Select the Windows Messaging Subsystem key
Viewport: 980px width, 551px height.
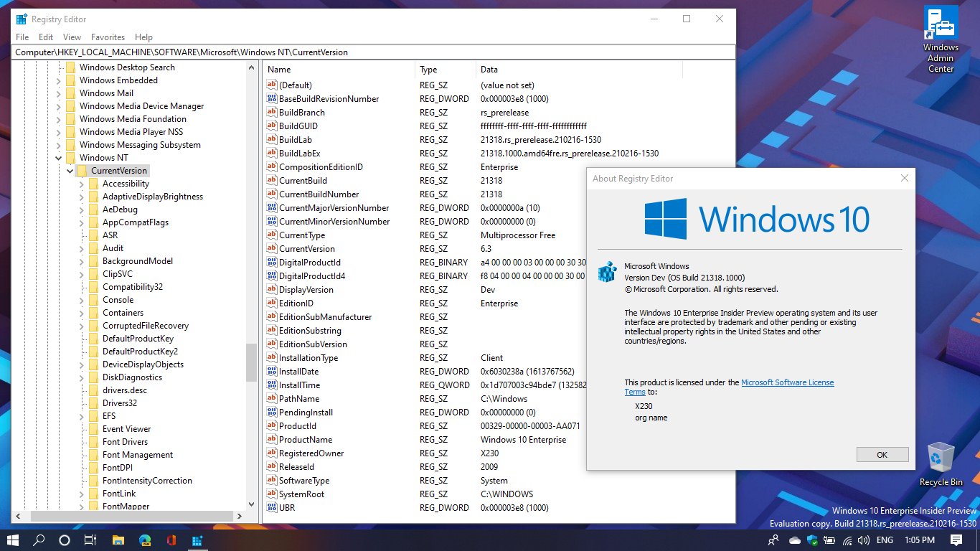(x=140, y=145)
